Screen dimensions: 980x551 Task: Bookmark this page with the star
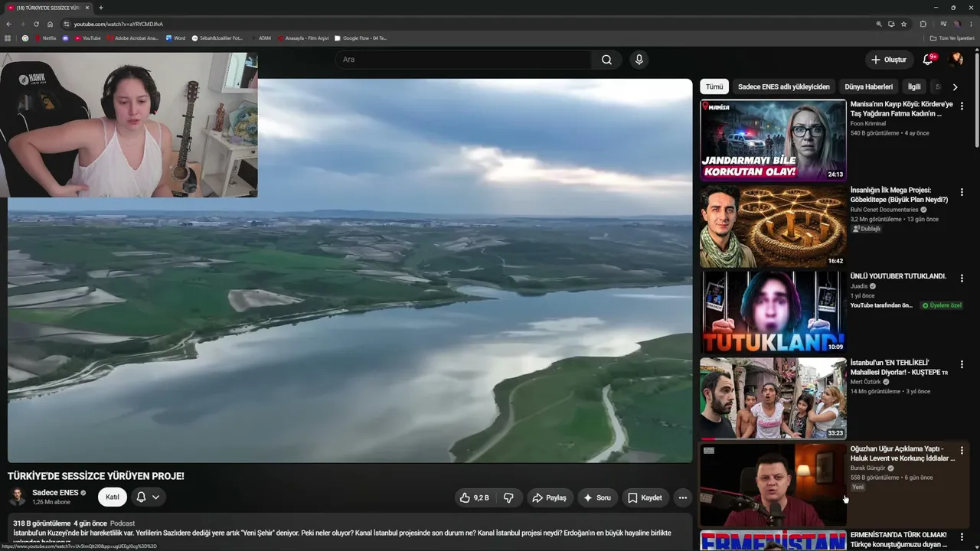[903, 24]
